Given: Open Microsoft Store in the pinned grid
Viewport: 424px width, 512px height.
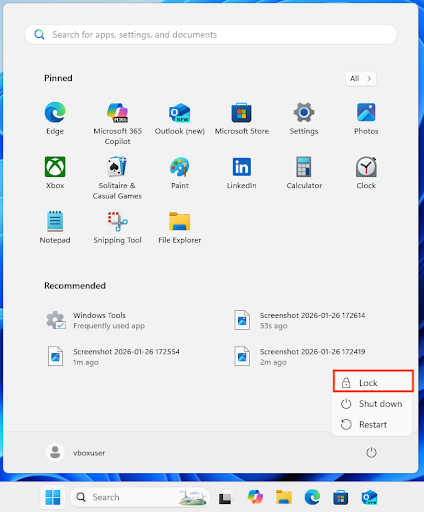Looking at the screenshot, I should [x=242, y=118].
